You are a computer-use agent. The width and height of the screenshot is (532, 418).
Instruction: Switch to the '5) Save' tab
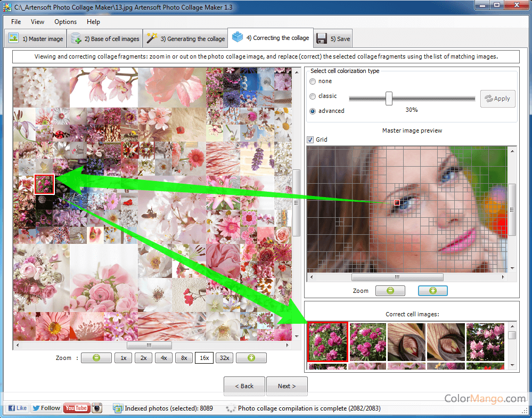tap(333, 39)
